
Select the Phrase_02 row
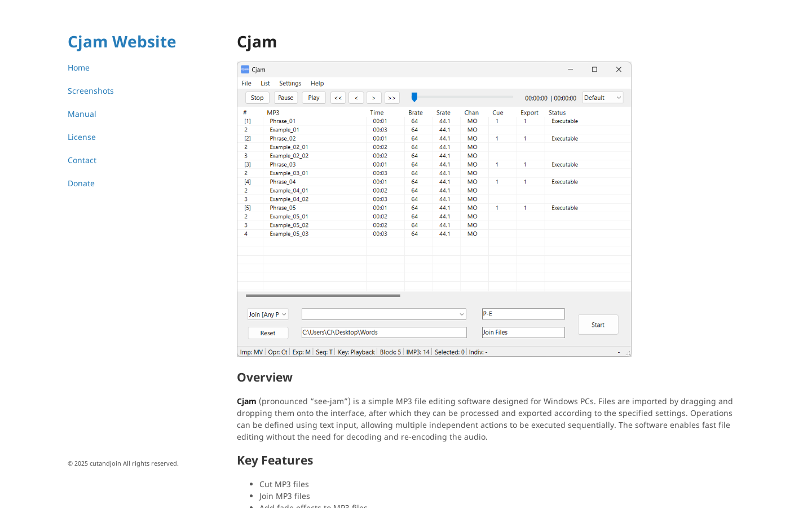(434, 138)
